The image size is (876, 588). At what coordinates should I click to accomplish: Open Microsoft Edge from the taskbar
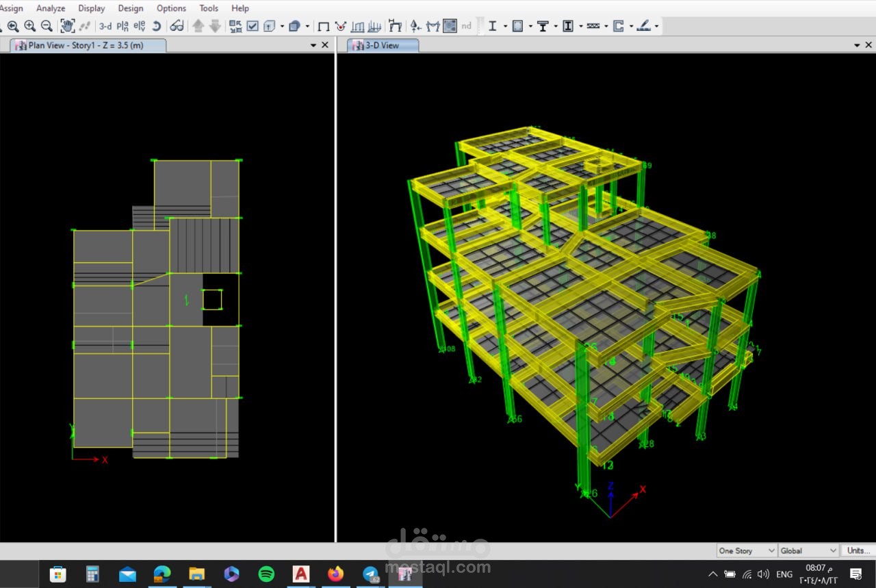(x=162, y=574)
